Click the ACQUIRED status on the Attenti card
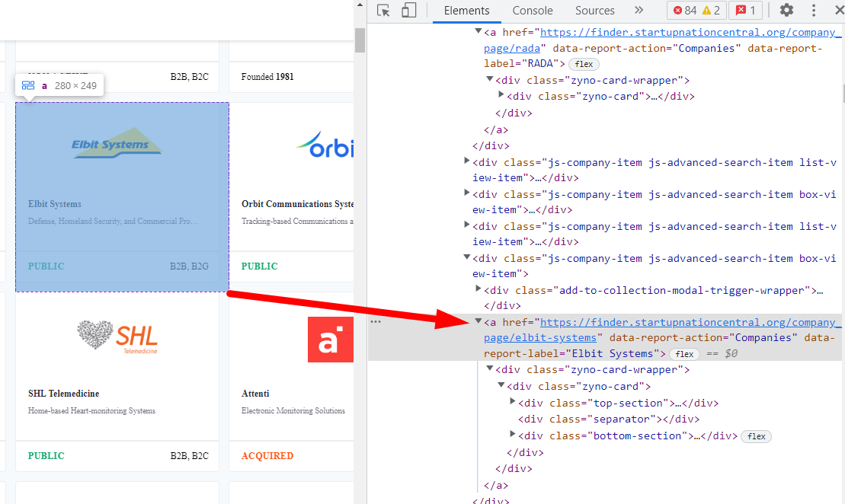This screenshot has width=845, height=504. [267, 456]
